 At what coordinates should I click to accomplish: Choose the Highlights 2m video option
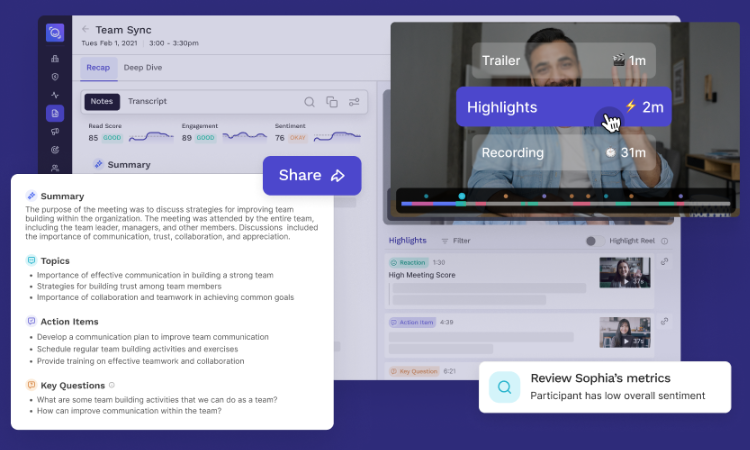point(563,107)
